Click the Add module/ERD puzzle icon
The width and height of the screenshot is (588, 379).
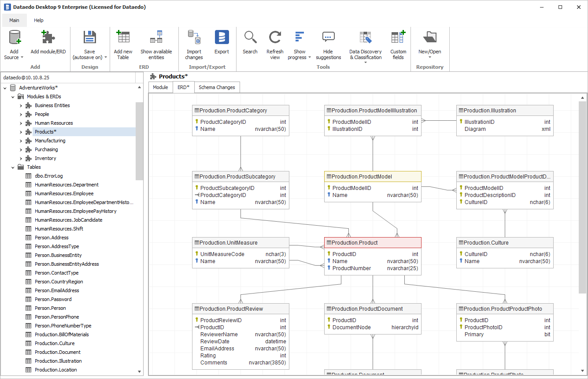point(48,38)
